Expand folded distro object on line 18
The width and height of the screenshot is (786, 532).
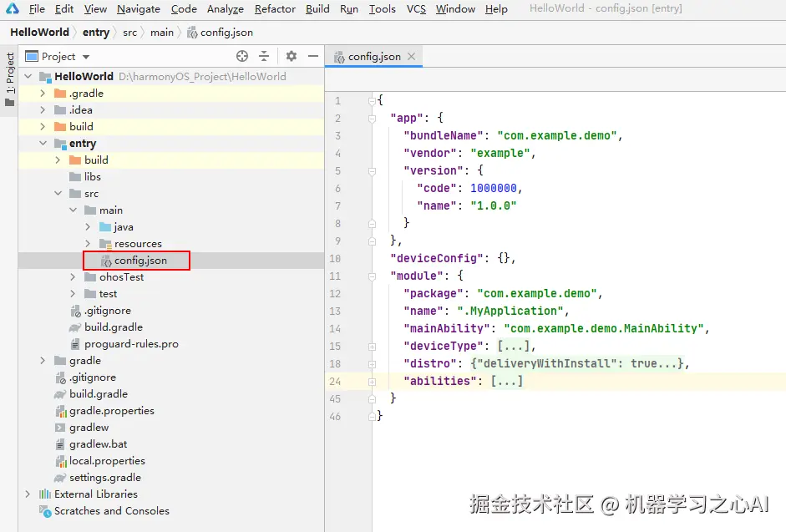point(372,364)
